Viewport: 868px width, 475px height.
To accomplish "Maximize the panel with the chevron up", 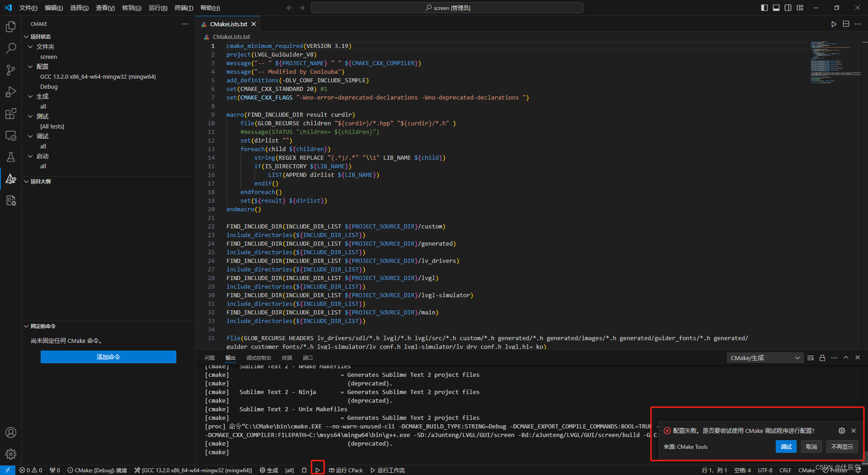I will [846, 358].
